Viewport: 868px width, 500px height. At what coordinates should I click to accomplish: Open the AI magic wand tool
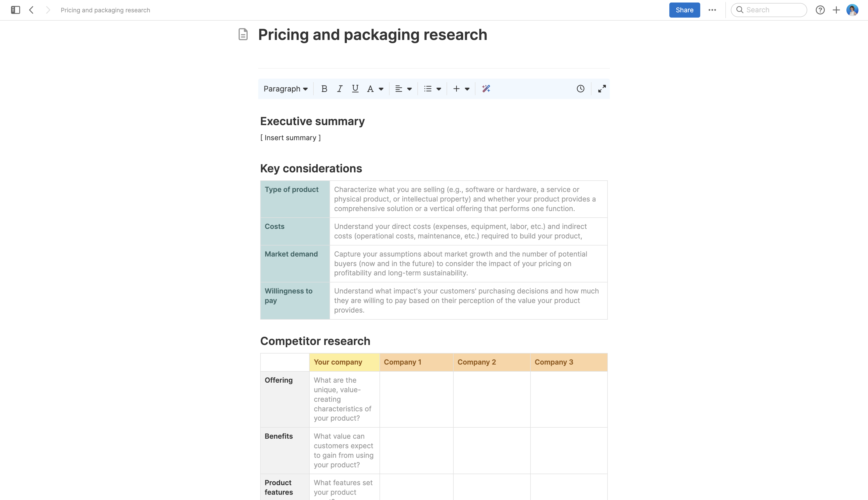tap(486, 89)
